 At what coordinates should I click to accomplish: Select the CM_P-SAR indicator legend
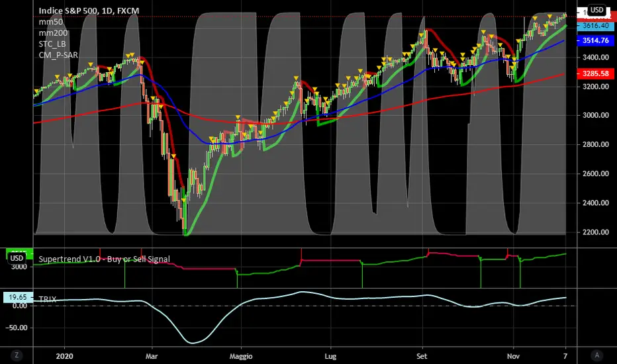tap(58, 55)
